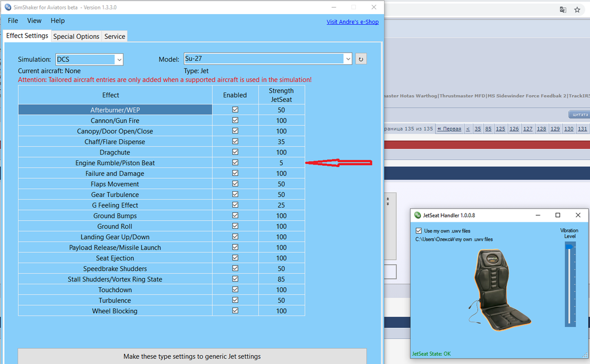Toggle the Chaff/Flare Dispense checkbox
The width and height of the screenshot is (590, 364).
[x=235, y=141]
